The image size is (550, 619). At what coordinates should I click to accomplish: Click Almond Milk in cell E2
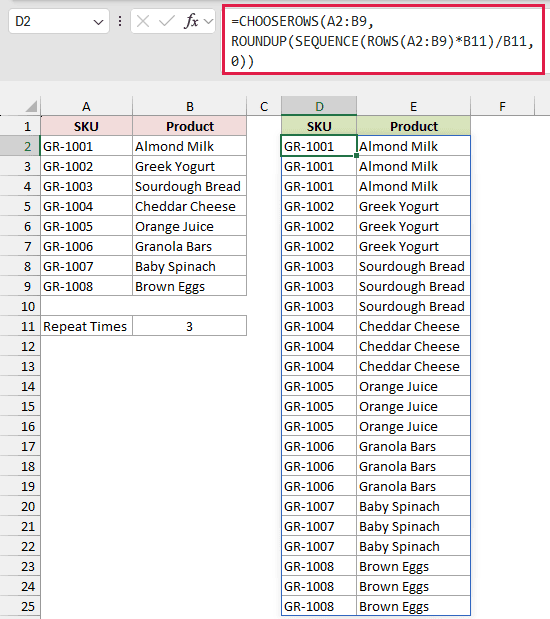pos(413,146)
